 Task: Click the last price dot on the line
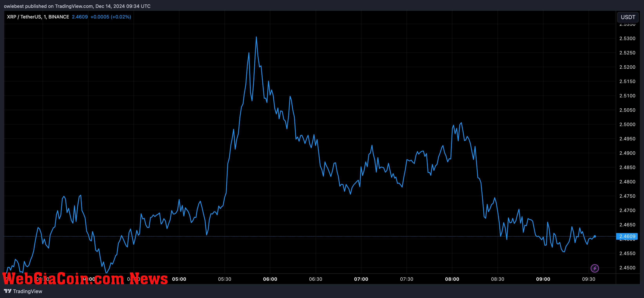coord(595,236)
